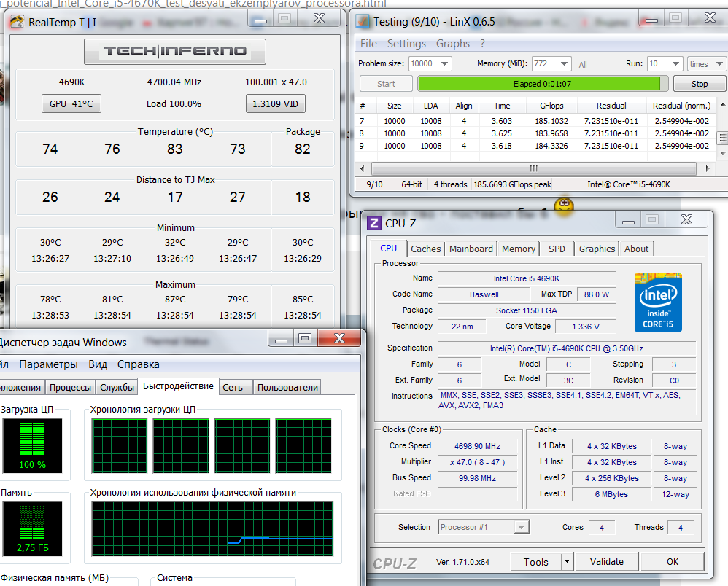This screenshot has height=586, width=728.
Task: Switch to the SPD tab in CPU-Z
Action: tap(557, 249)
